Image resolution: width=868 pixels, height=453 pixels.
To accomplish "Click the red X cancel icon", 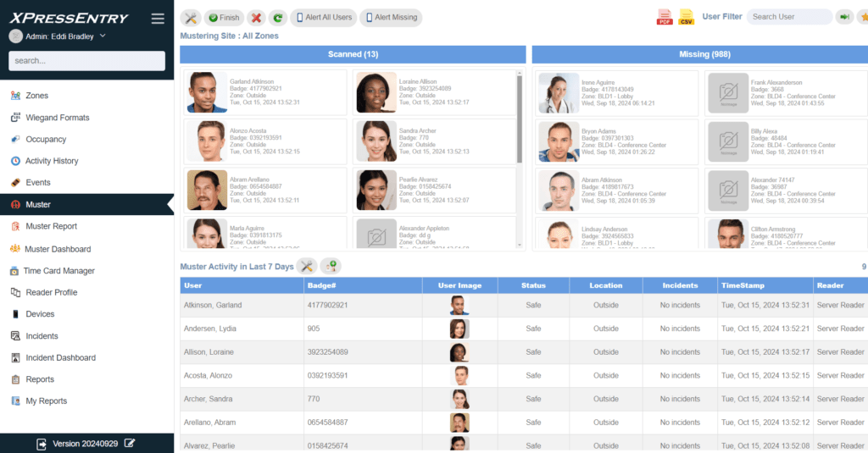I will 256,18.
